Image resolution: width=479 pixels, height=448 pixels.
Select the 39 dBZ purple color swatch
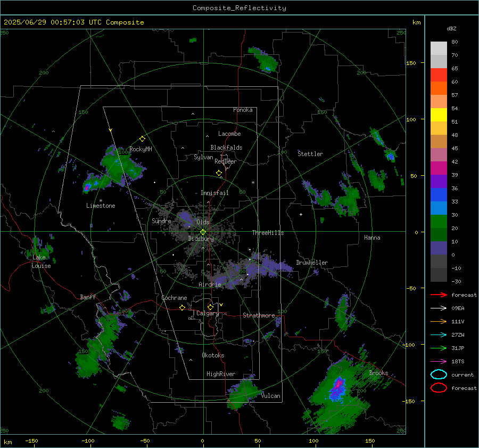pos(439,181)
